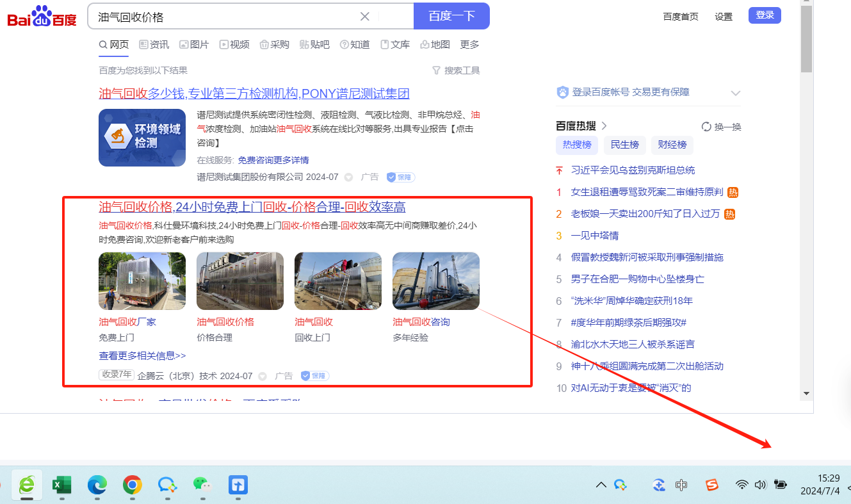The image size is (851, 504).
Task: Switch to the 财经榜 hot search tab
Action: point(672,145)
